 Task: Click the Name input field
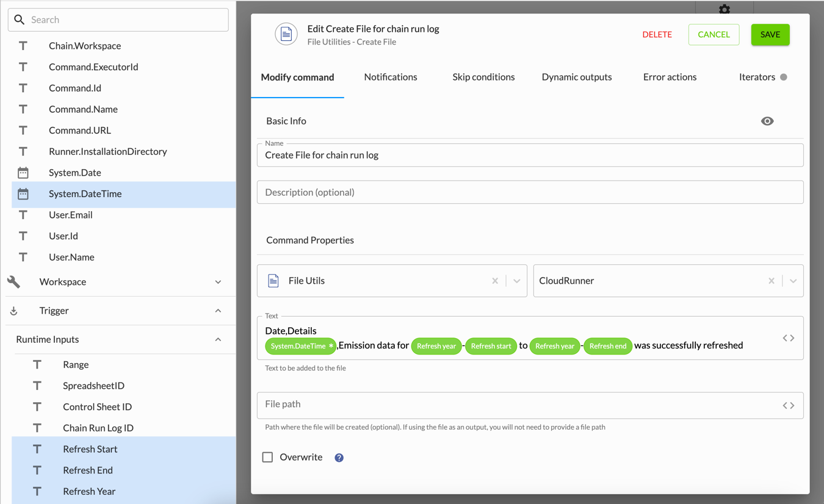click(x=530, y=155)
